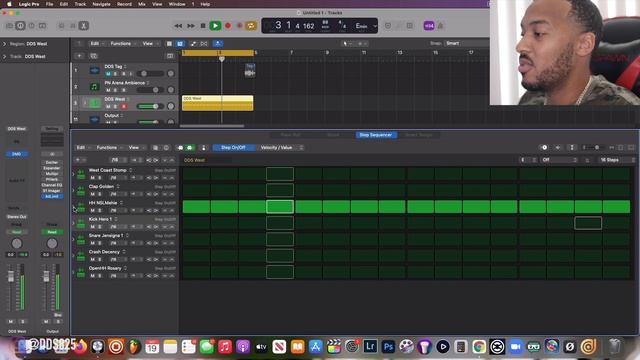Click the Snare Jenesigna 1 row icon

click(81, 240)
